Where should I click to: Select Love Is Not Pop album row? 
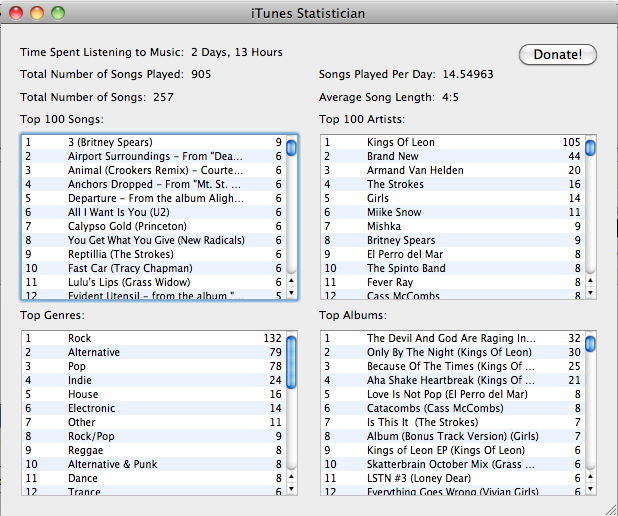pos(453,394)
